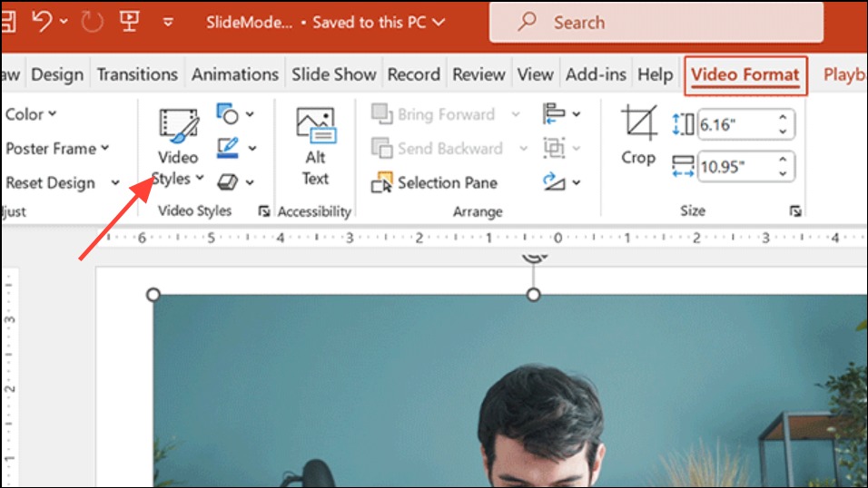Click the Video Border pen icon
The width and height of the screenshot is (868, 488).
[227, 147]
